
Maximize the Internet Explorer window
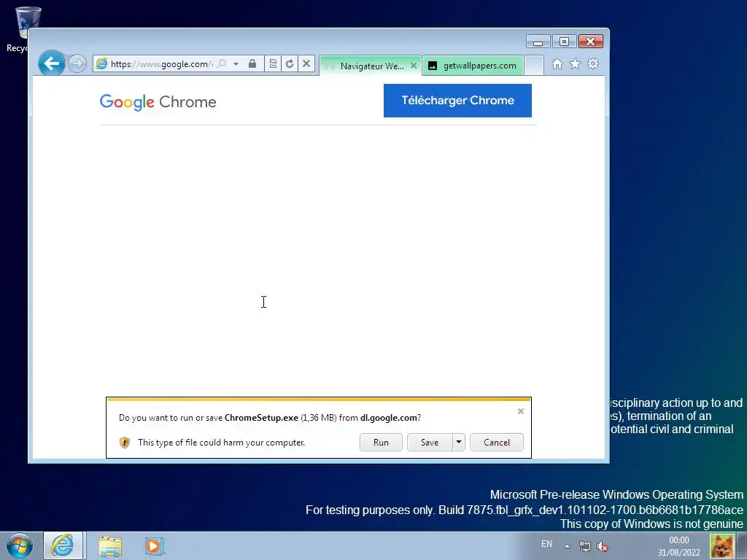point(564,42)
